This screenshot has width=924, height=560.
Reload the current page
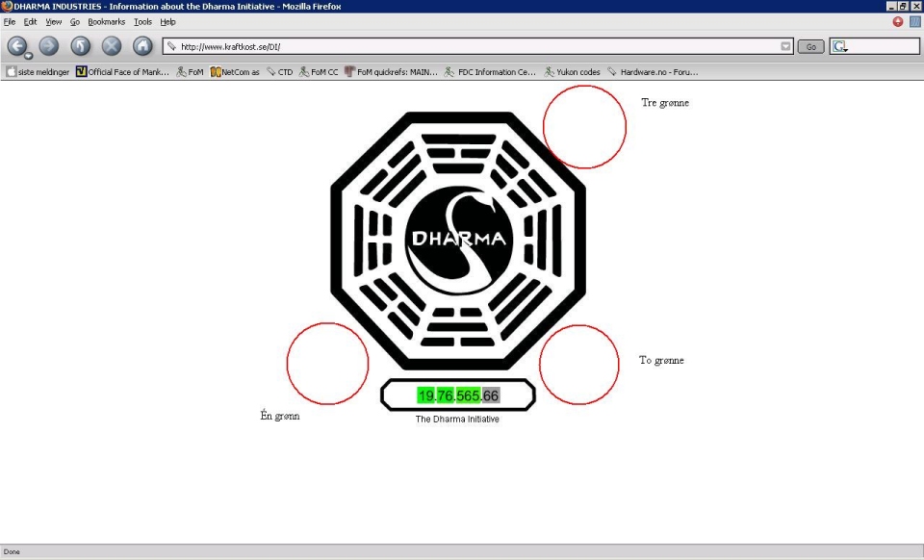80,46
